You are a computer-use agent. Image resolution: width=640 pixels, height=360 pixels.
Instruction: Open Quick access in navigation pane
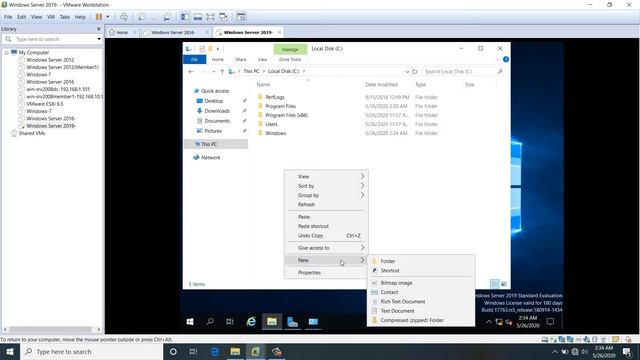tap(215, 91)
